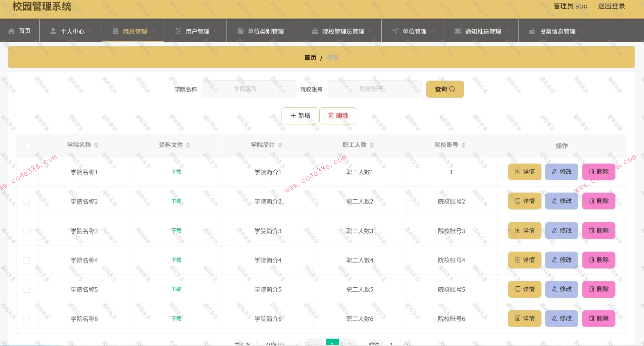Click inside the 学院名称 search input field
This screenshot has height=346, width=644.
[x=249, y=89]
